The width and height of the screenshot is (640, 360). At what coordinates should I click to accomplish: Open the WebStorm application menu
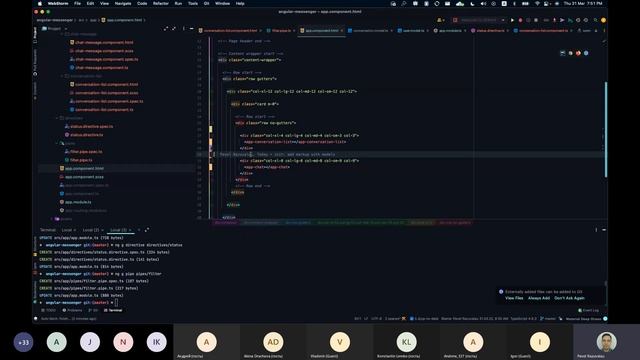58,3
